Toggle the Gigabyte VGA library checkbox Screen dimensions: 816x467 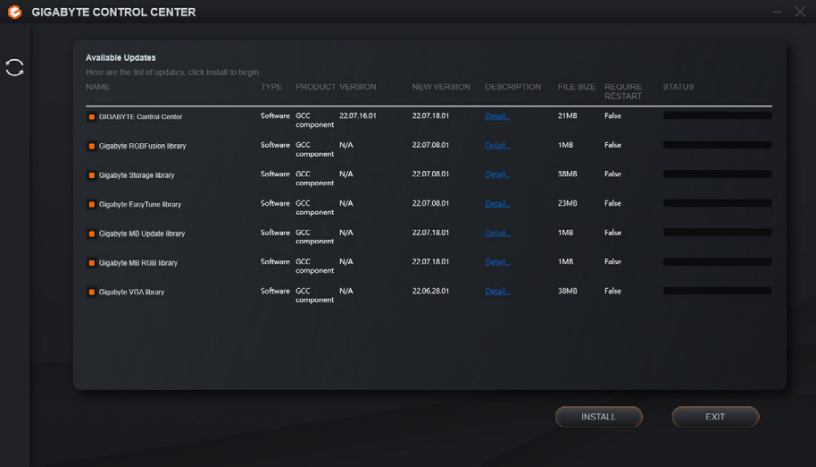[x=92, y=292]
